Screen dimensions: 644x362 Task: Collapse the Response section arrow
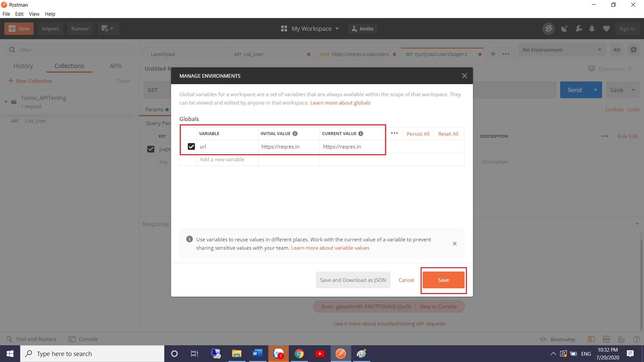[x=637, y=224]
